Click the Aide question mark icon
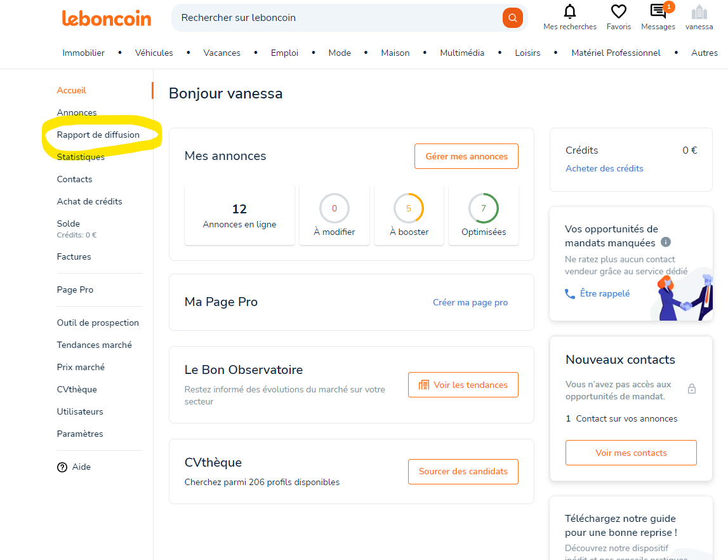This screenshot has width=728, height=560. click(x=62, y=467)
